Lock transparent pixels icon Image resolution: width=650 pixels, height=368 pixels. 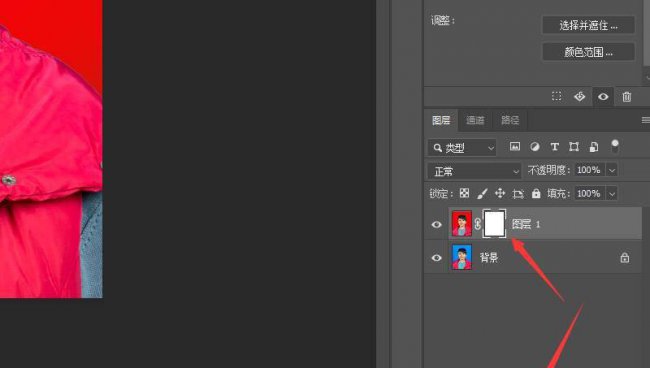(x=464, y=193)
